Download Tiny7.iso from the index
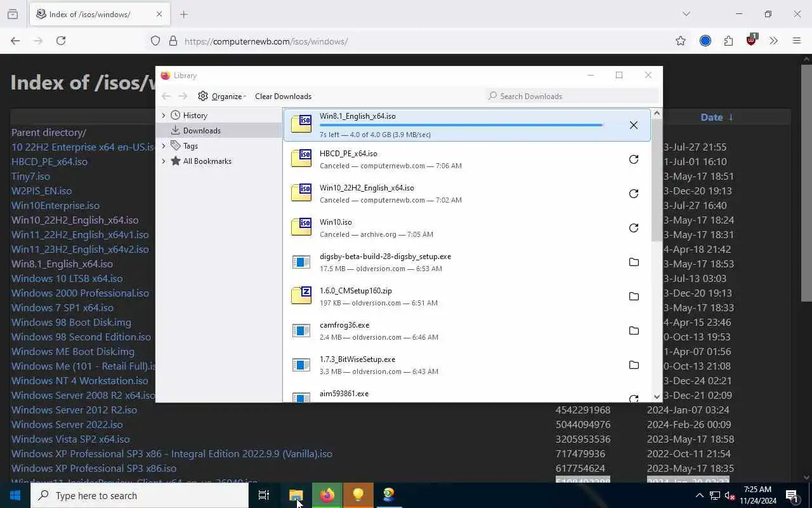The width and height of the screenshot is (812, 508). click(30, 176)
